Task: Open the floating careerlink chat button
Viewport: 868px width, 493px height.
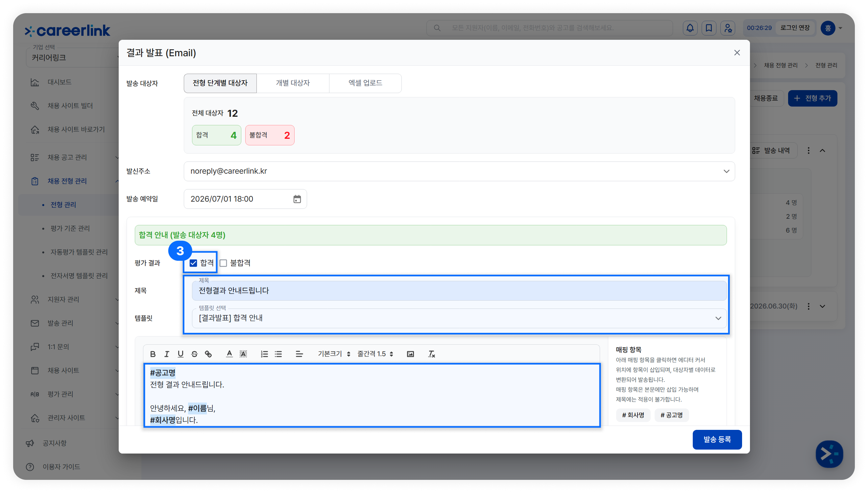Action: (829, 454)
